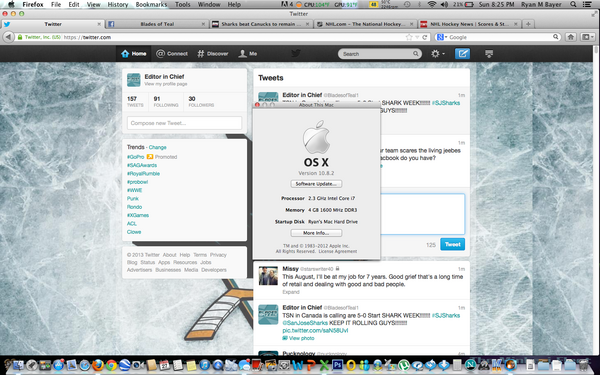Viewport: 600px width, 375px height.
Task: Click the volume icon in menu bar
Action: [x=444, y=5]
